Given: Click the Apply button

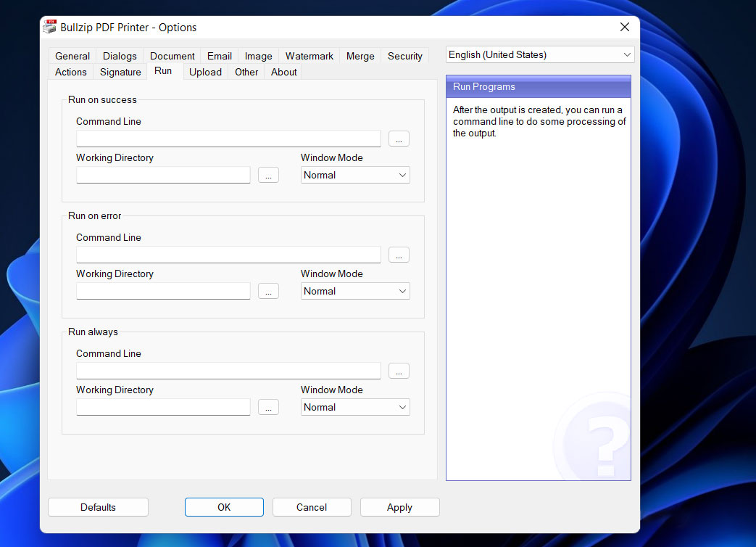Looking at the screenshot, I should pyautogui.click(x=399, y=507).
